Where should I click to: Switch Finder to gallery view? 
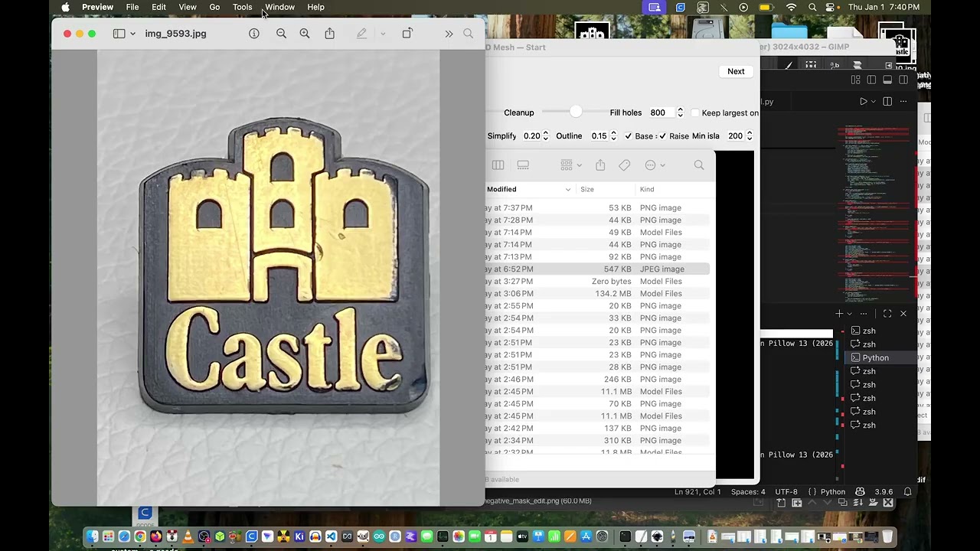(x=523, y=165)
